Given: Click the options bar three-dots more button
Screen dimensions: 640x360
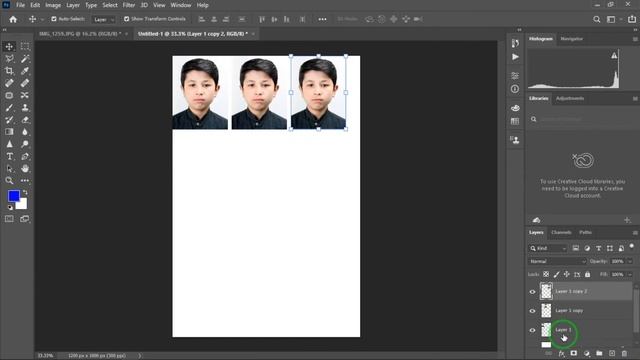Looking at the screenshot, I should coord(322,19).
